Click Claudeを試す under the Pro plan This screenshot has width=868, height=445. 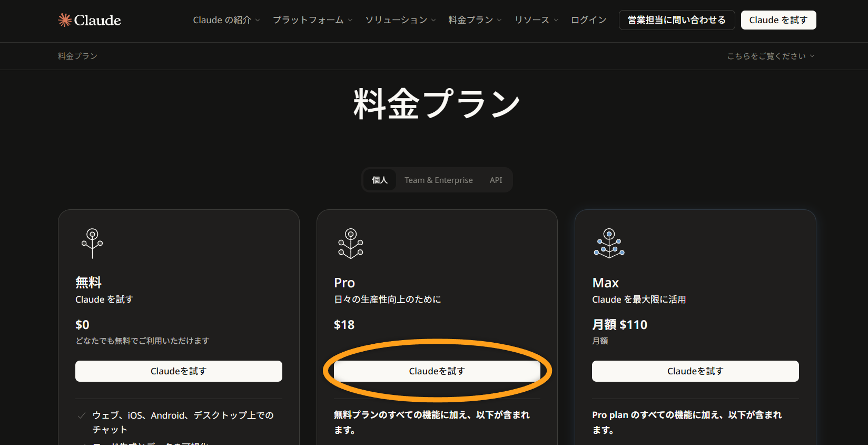(437, 371)
